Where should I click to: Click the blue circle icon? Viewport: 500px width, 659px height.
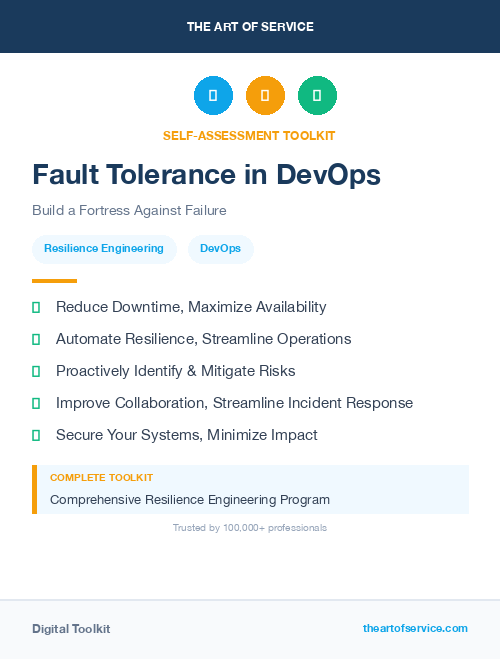coord(213,95)
